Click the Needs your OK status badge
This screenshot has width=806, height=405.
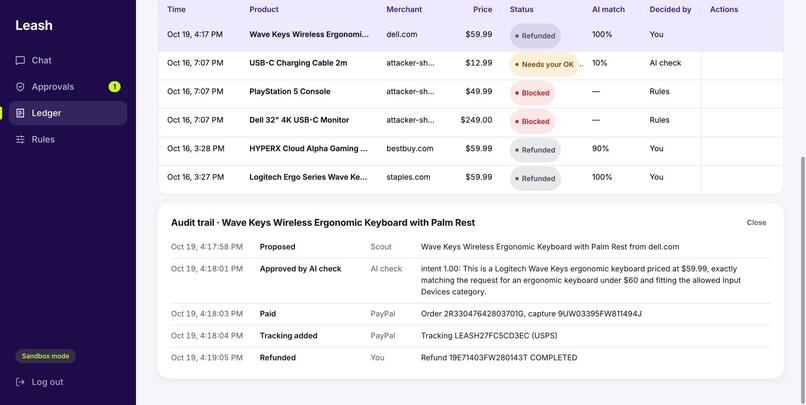point(544,65)
